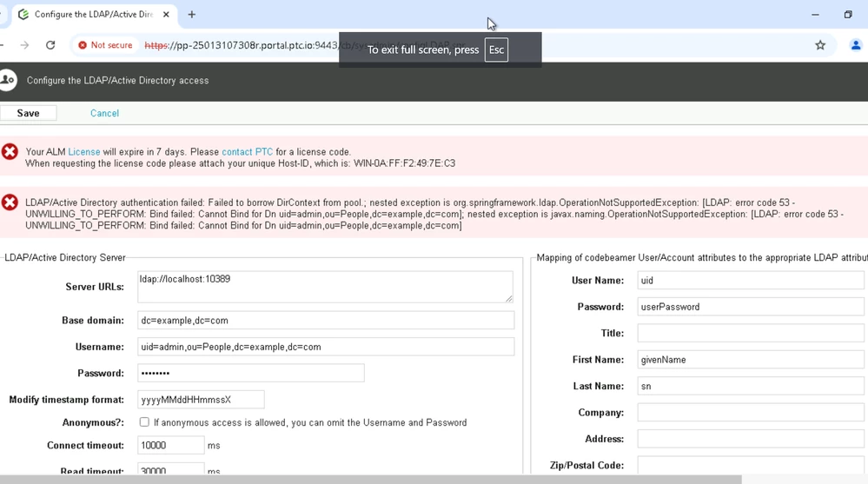Reload the page with the refresh icon
The height and width of the screenshot is (484, 868).
coord(50,45)
